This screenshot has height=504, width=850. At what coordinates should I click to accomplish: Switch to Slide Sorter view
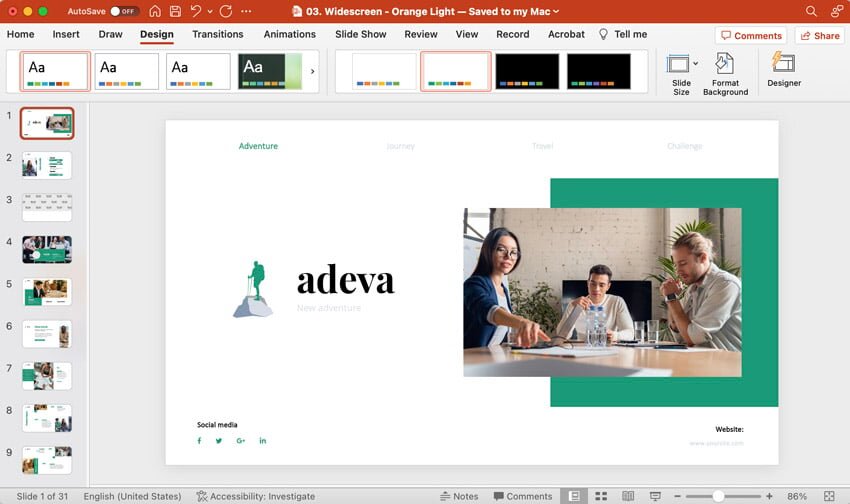[x=601, y=496]
